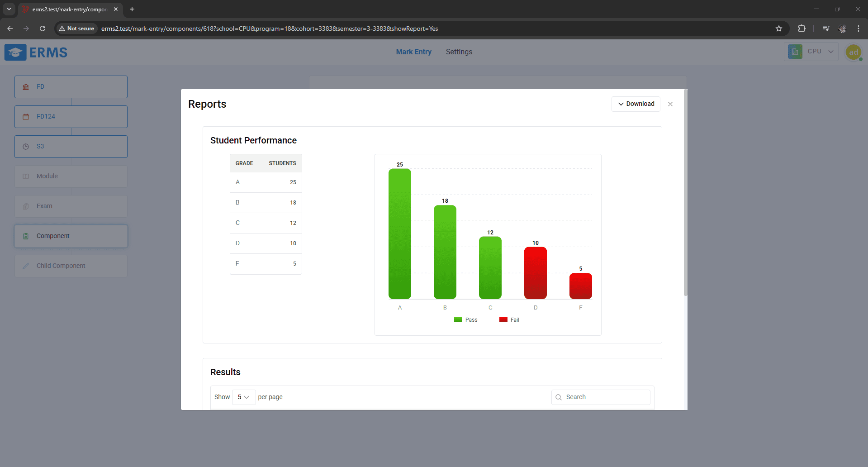The image size is (868, 467).
Task: Switch to the Mark Entry tab
Action: tap(413, 52)
